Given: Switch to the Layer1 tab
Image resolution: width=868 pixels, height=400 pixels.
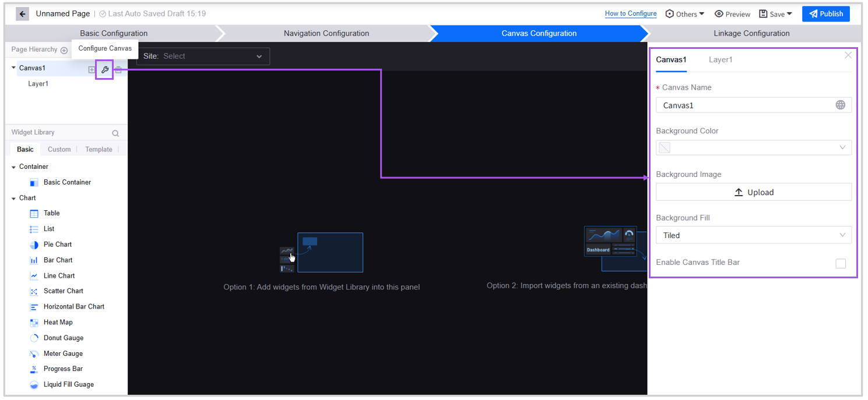Looking at the screenshot, I should click(x=720, y=59).
